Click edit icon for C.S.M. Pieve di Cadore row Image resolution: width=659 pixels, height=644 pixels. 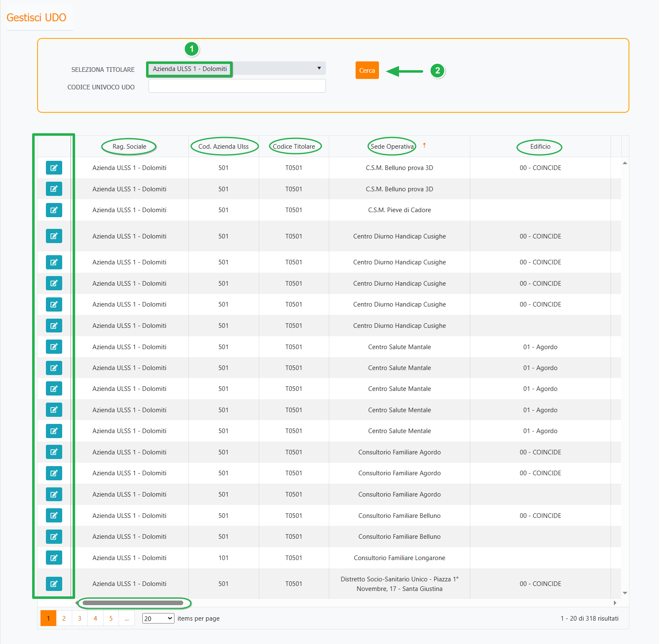click(x=54, y=210)
